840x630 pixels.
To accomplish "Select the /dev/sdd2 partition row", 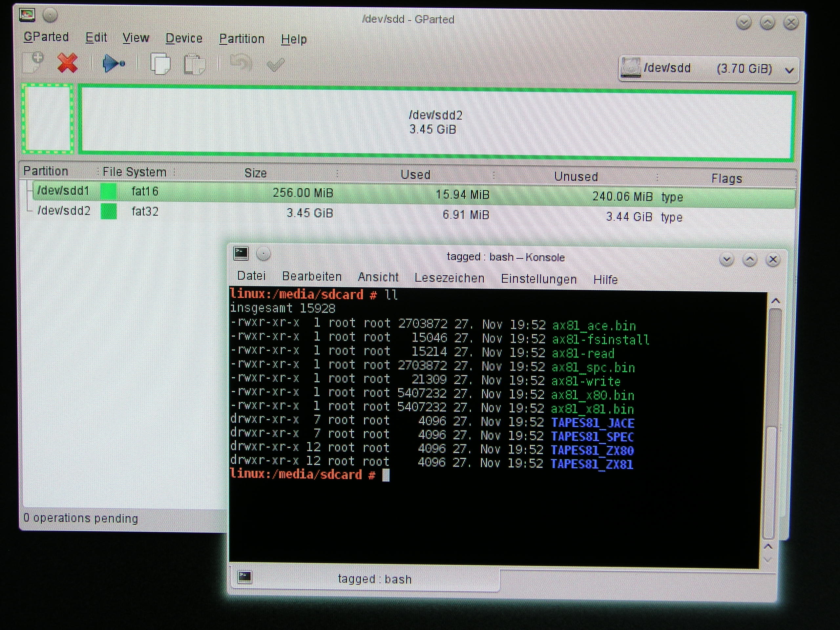I will (414, 214).
